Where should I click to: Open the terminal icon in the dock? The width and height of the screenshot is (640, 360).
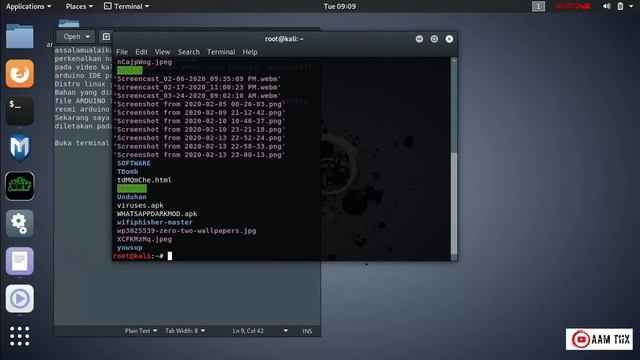pos(20,111)
